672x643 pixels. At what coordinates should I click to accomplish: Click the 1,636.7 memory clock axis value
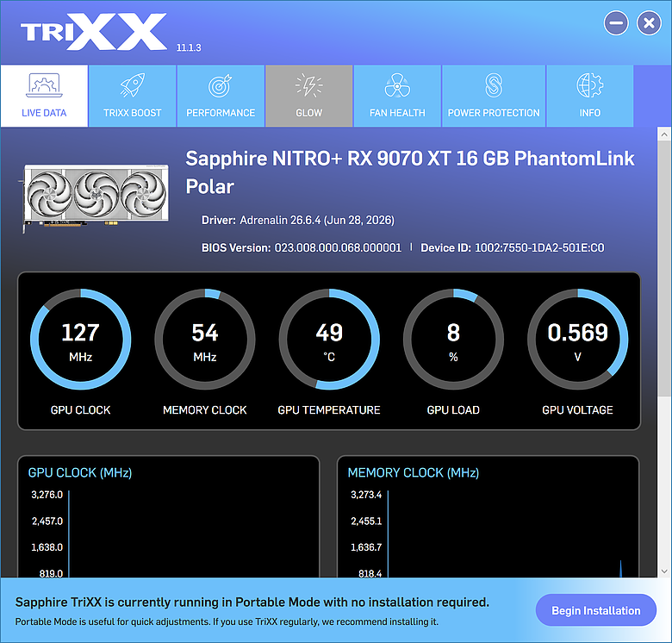(366, 547)
